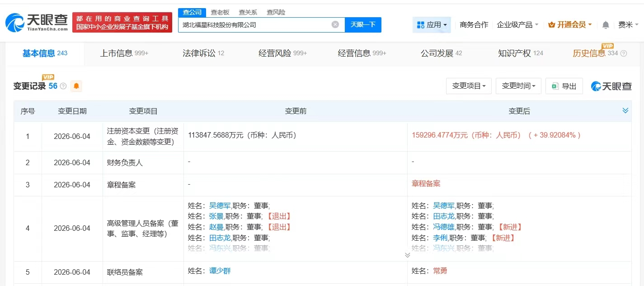Select the 查老板 search tab
The image size is (644, 286).
coord(220,12)
